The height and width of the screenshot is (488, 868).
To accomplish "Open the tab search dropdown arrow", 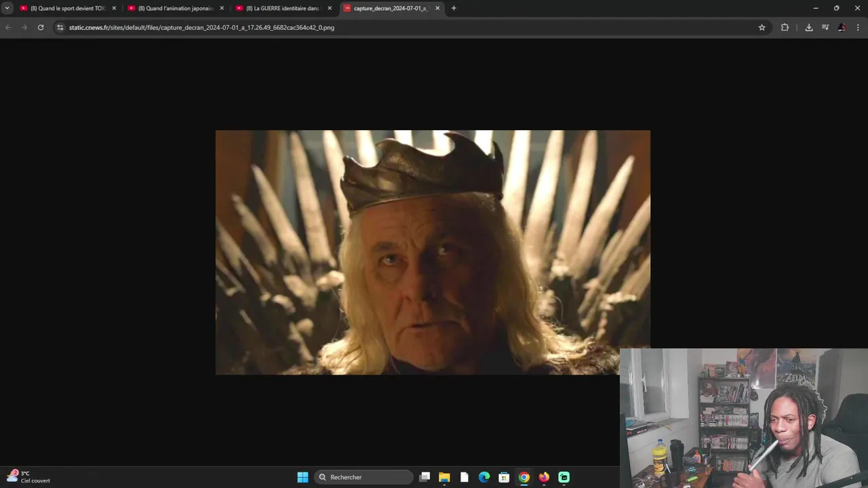I will coord(7,8).
